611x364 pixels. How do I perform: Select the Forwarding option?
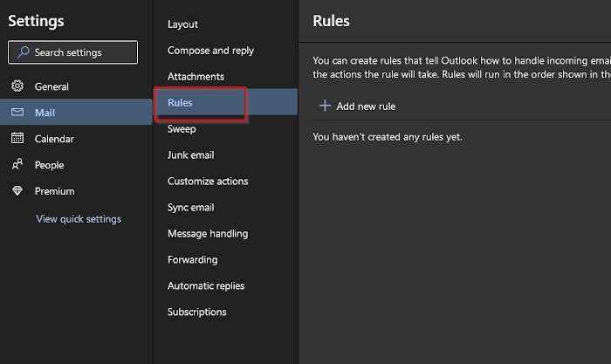point(193,260)
